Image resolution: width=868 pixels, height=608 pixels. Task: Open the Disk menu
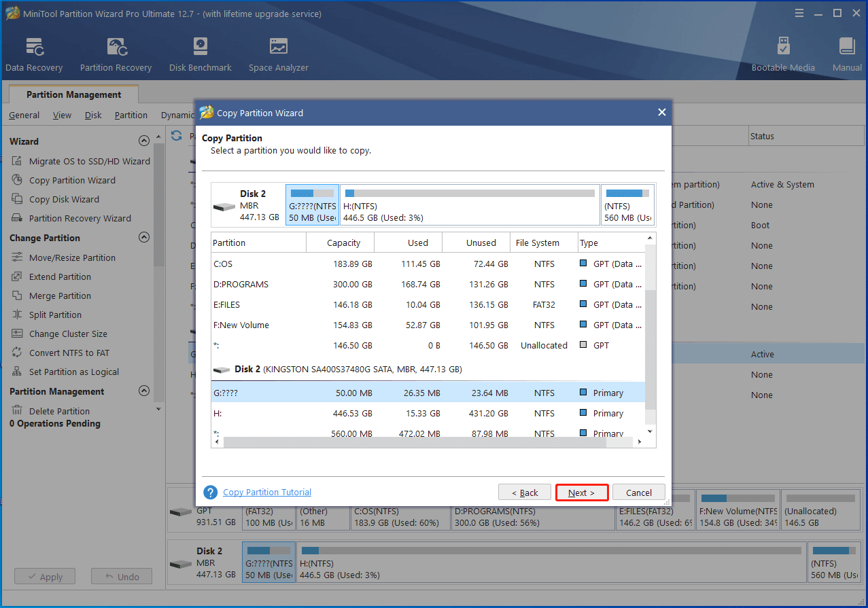click(x=93, y=115)
